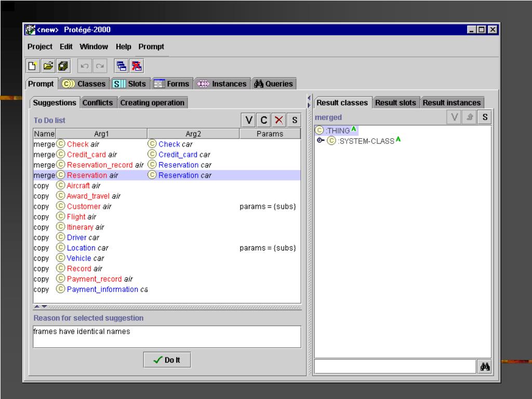Click the close all windows toolbar icon
The image size is (532, 399).
(x=137, y=66)
